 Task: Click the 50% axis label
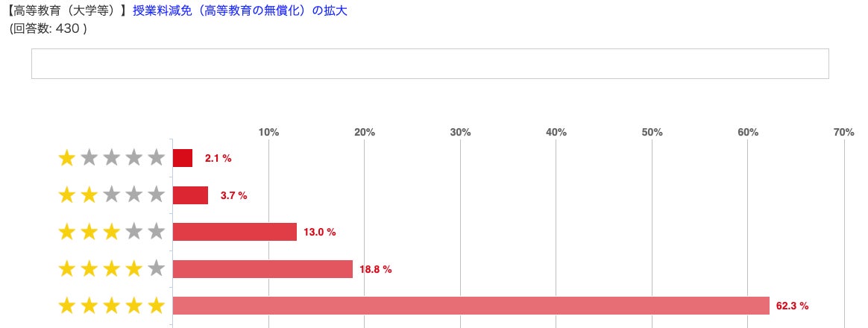(652, 132)
